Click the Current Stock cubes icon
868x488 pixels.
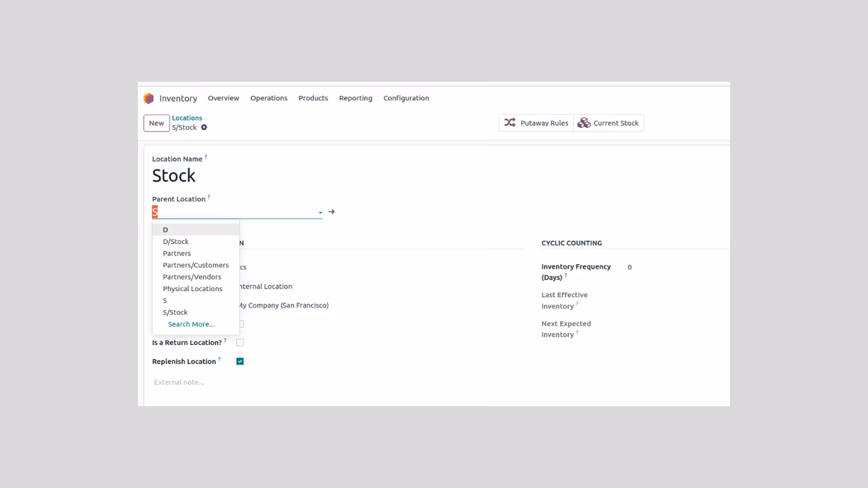[584, 123]
